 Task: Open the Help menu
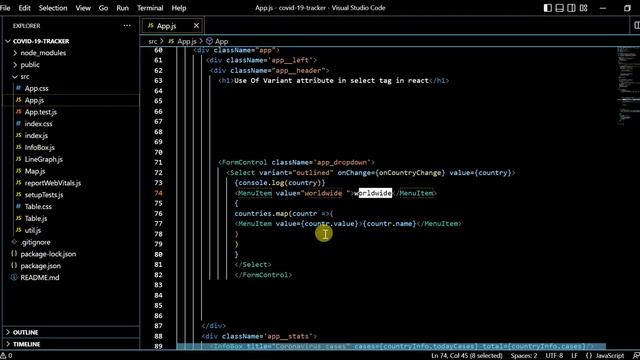[x=179, y=8]
